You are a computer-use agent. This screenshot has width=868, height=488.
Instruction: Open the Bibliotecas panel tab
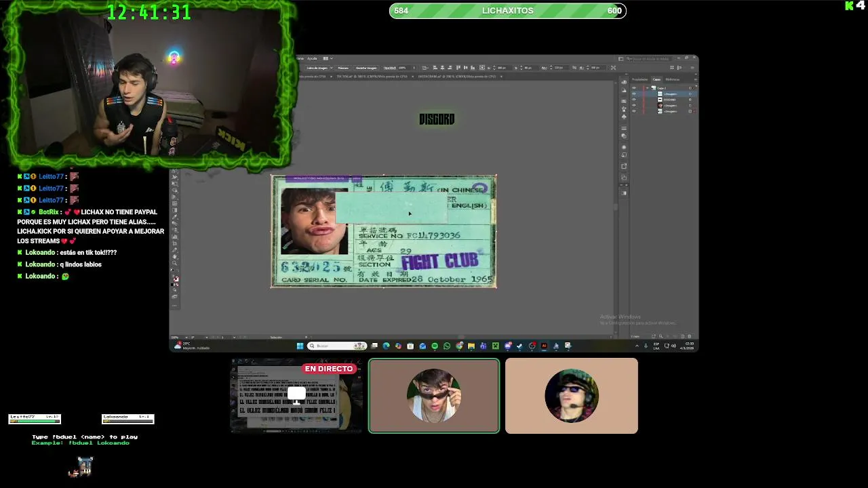pos(672,79)
